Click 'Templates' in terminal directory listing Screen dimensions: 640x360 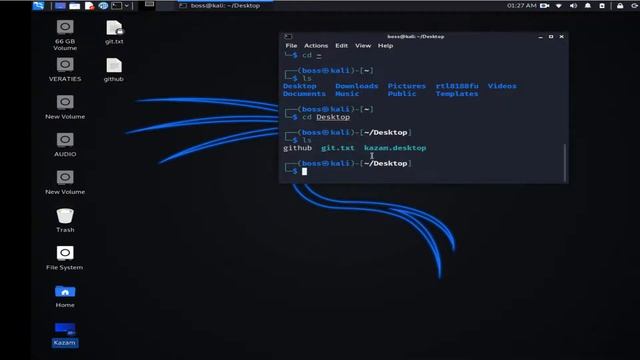(457, 94)
